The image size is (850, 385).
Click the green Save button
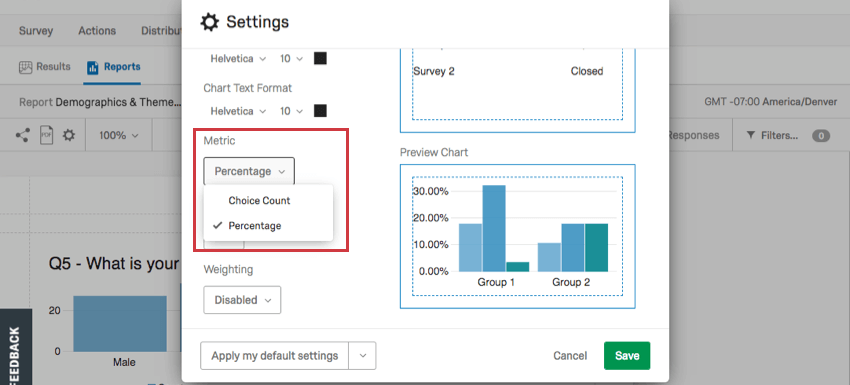click(627, 356)
